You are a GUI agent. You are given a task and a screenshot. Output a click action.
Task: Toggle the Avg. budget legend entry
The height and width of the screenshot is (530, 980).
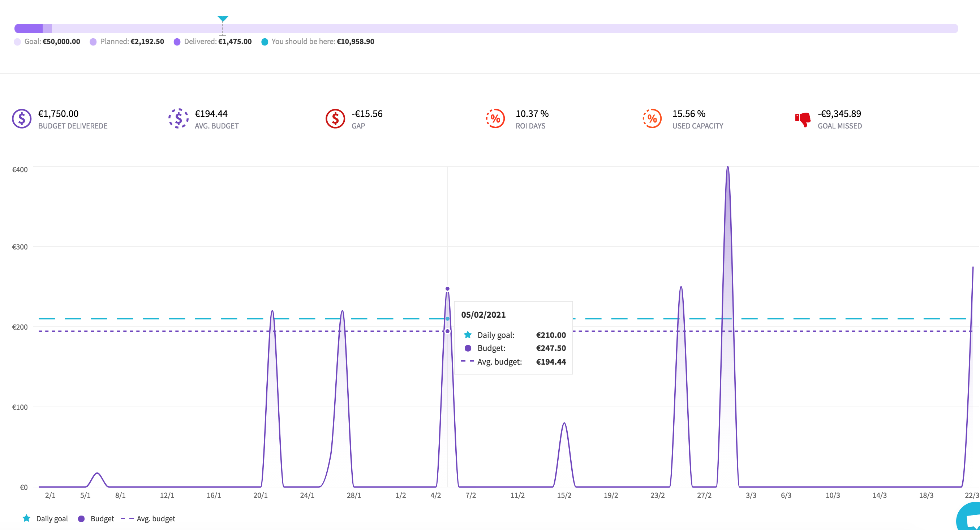(x=148, y=518)
